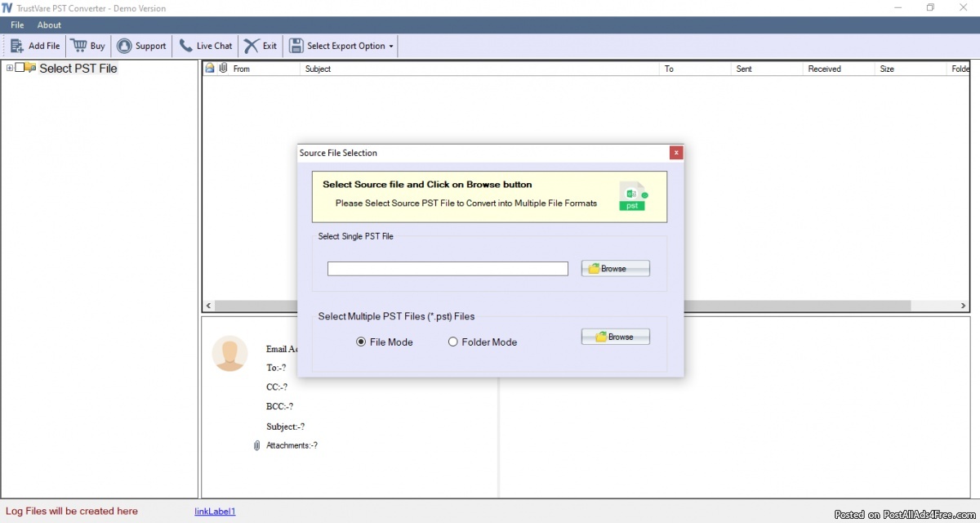The image size is (980, 523).
Task: Click the Buy shopping cart icon
Action: pos(78,46)
